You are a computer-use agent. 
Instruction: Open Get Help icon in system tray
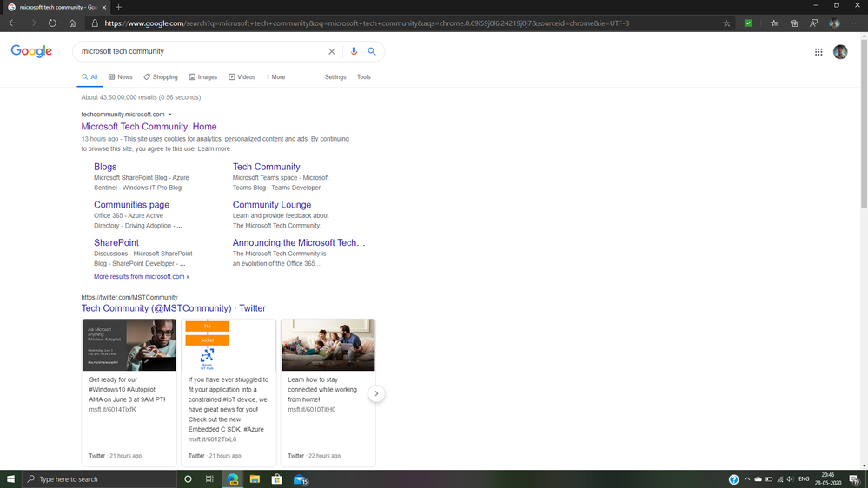[733, 479]
